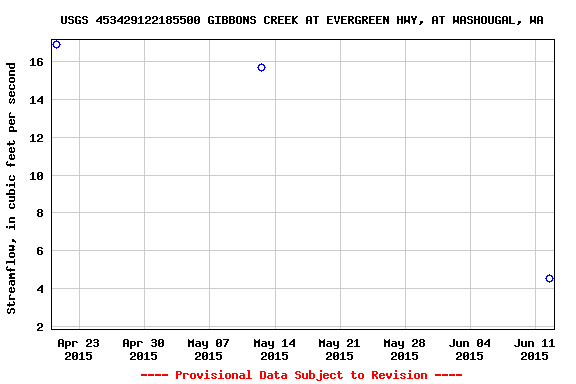This screenshot has width=576, height=384.
Task: Click the data point near Jun 12
Action: [549, 279]
